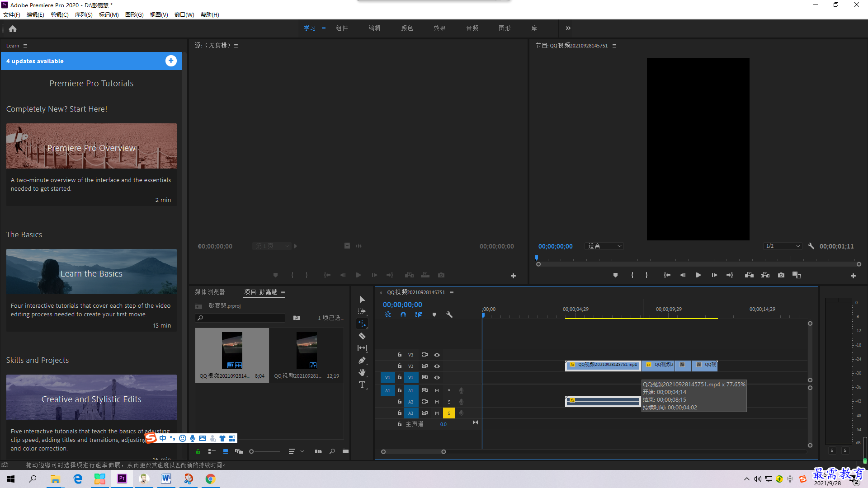Select the Selection arrow tool

point(362,300)
